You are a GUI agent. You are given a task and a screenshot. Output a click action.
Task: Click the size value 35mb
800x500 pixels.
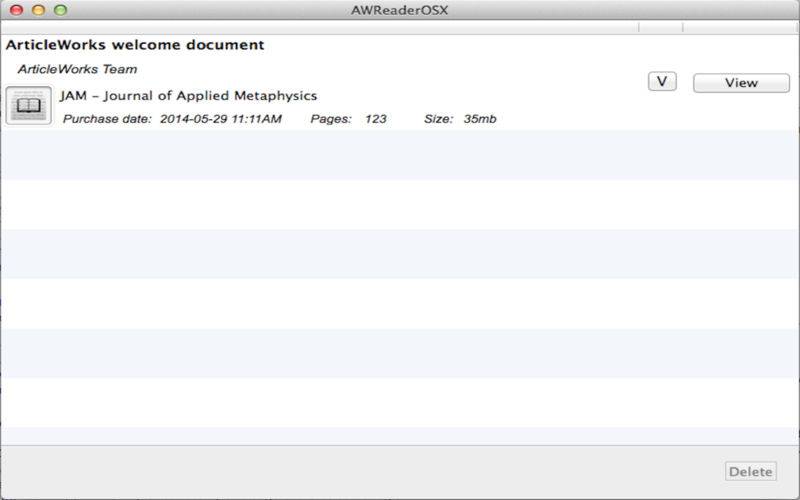click(480, 119)
